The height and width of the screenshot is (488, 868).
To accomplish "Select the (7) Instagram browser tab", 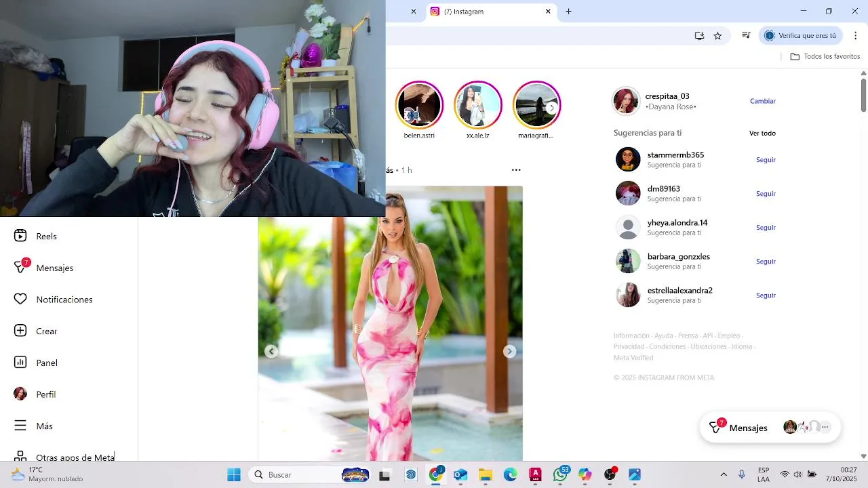I will [x=492, y=12].
